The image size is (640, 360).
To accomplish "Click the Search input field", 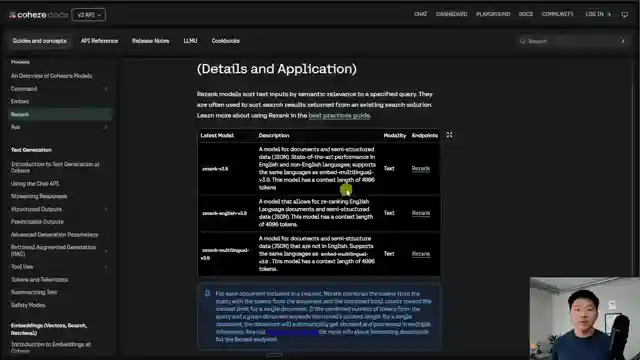I will click(x=572, y=41).
